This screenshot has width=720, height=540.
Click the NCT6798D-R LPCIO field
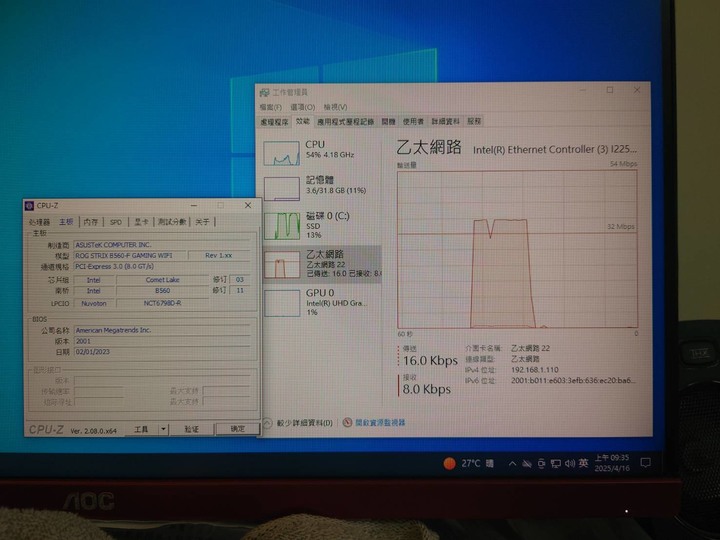coord(163,304)
